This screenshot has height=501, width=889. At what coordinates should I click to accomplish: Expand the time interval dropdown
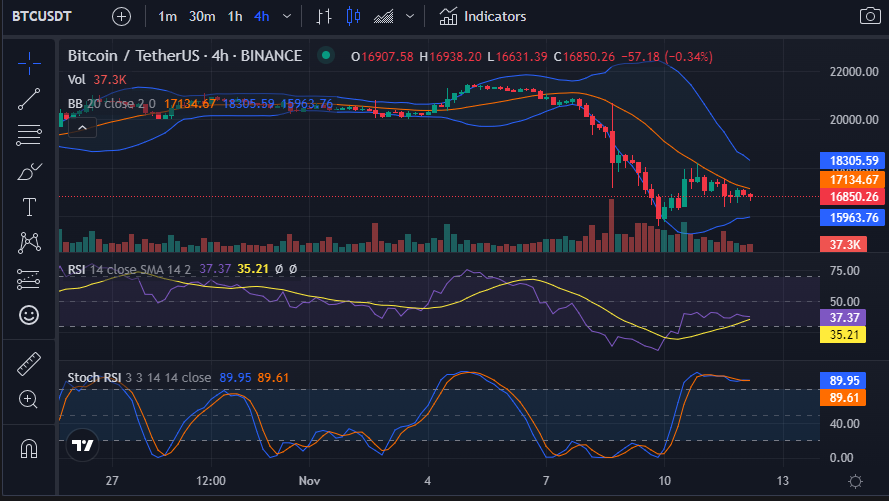tap(288, 16)
